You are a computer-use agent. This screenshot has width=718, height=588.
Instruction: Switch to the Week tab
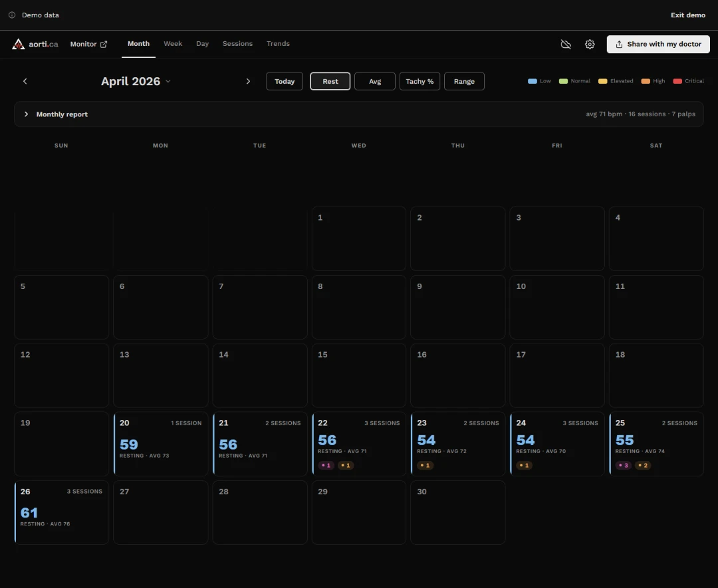173,44
